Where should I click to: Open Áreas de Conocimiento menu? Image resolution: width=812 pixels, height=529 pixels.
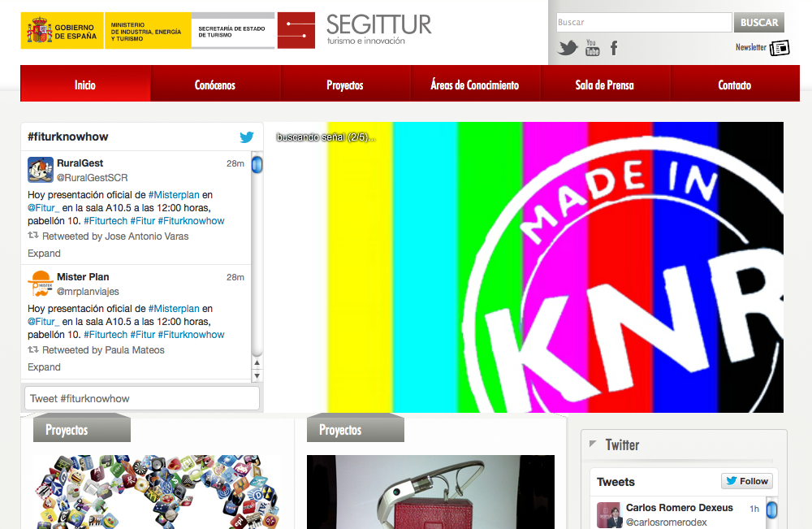475,85
